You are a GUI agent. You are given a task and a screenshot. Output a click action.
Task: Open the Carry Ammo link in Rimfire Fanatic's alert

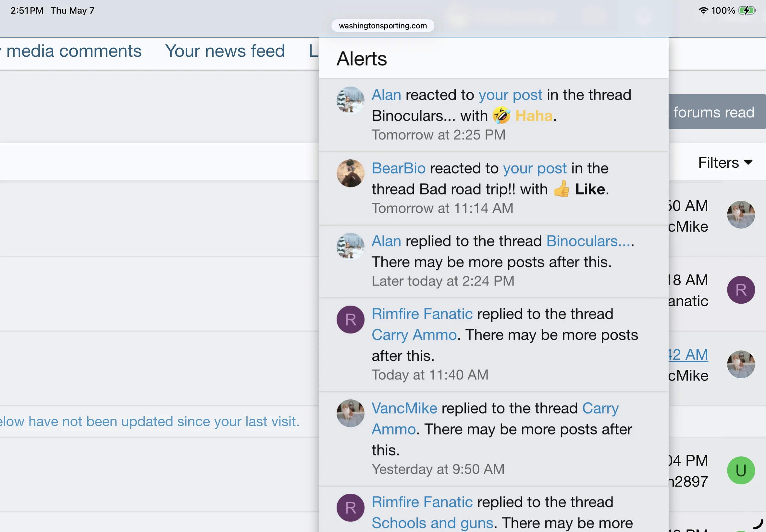(414, 335)
